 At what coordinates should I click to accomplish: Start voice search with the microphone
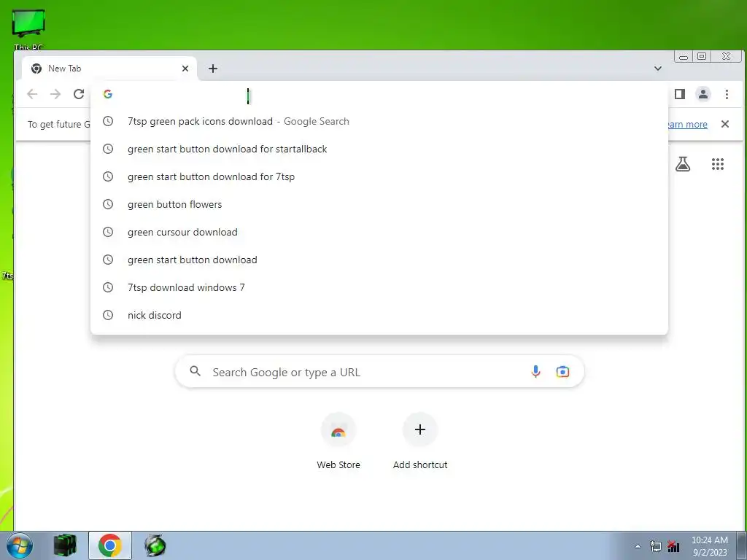[535, 371]
